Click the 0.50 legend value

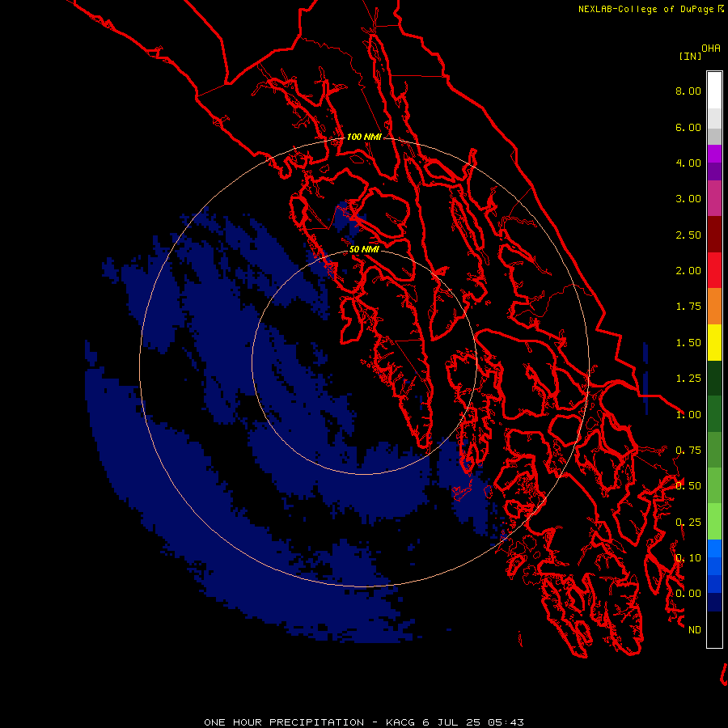pos(688,486)
